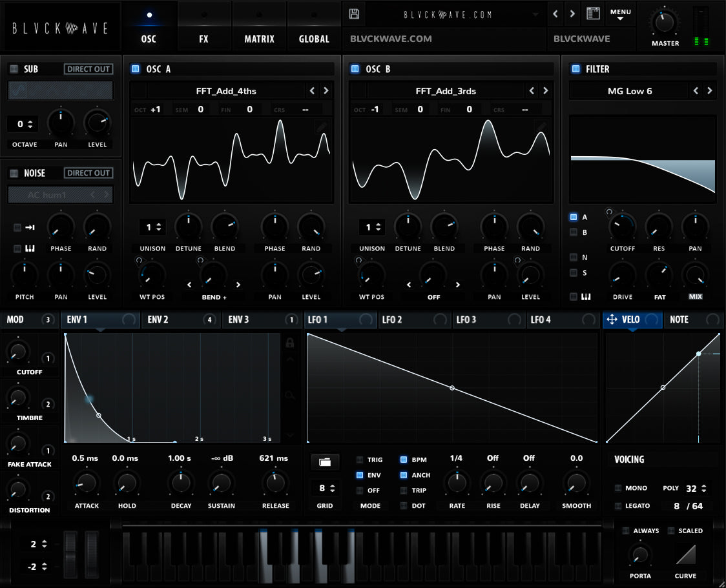Image resolution: width=726 pixels, height=588 pixels.
Task: Enable TRIG mode in LFO 1 panel
Action: point(359,460)
